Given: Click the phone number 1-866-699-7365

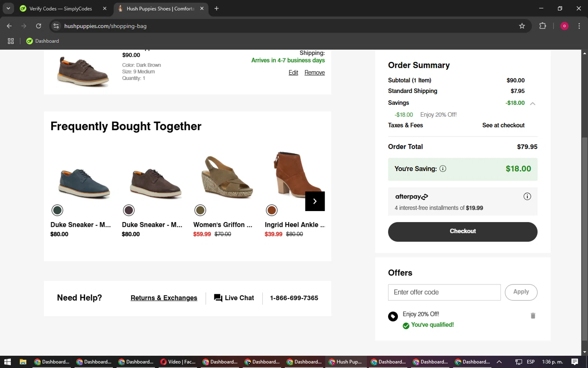Looking at the screenshot, I should coord(294,298).
